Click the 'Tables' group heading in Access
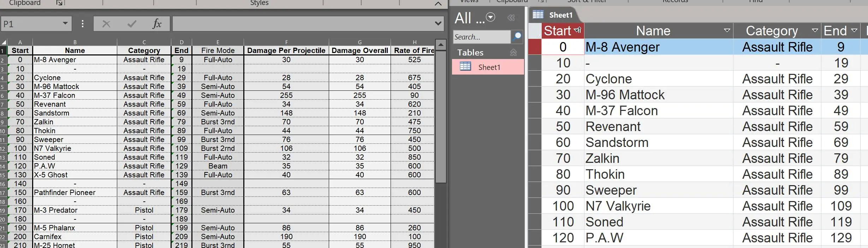This screenshot has height=248, width=868. pyautogui.click(x=470, y=52)
